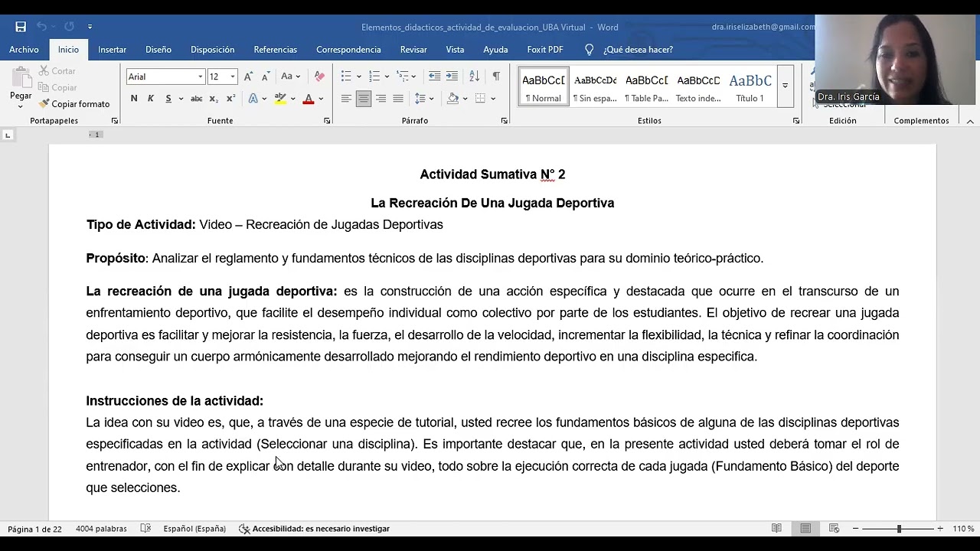This screenshot has width=980, height=551.
Task: Toggle numbered list
Action: [374, 77]
